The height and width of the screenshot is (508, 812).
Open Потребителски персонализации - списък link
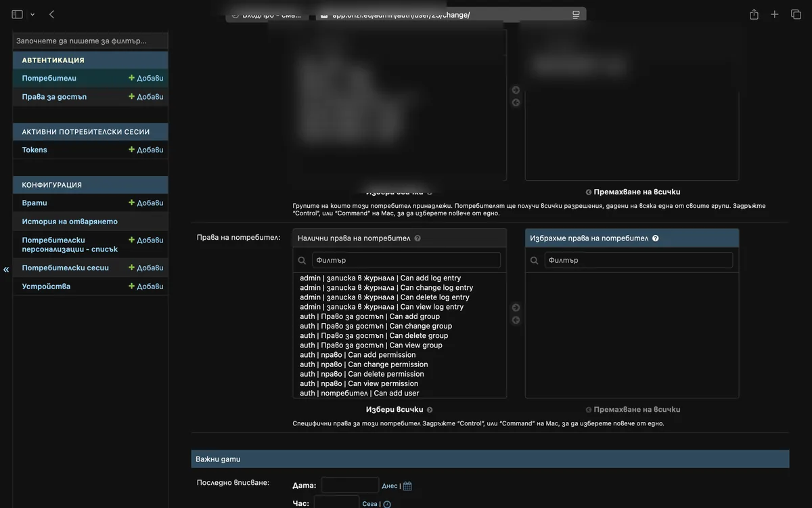coord(70,245)
